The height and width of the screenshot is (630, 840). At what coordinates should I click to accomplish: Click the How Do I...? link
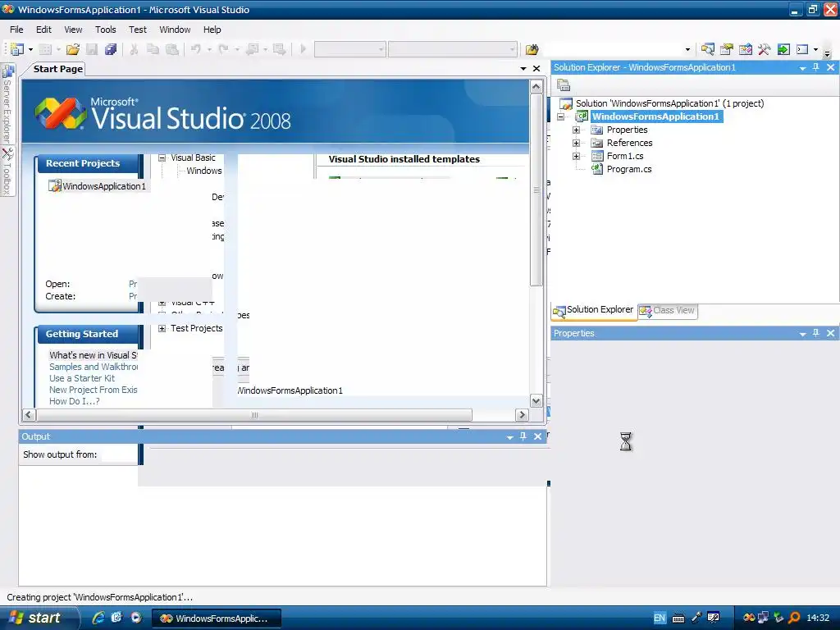click(75, 401)
